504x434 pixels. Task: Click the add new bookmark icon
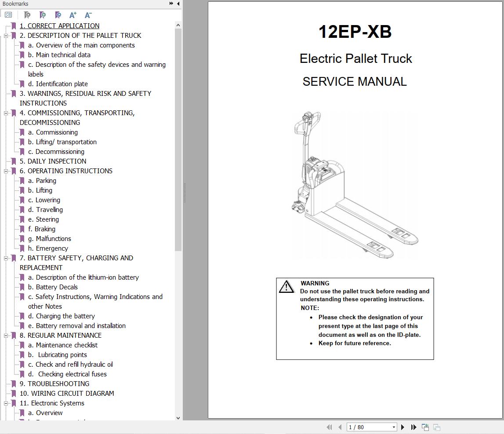pos(43,15)
